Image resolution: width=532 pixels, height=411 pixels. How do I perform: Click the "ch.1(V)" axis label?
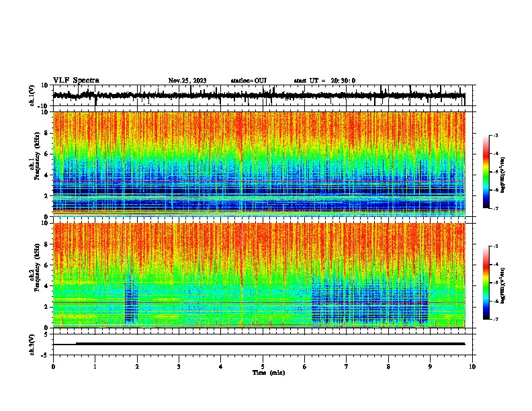coord(32,95)
